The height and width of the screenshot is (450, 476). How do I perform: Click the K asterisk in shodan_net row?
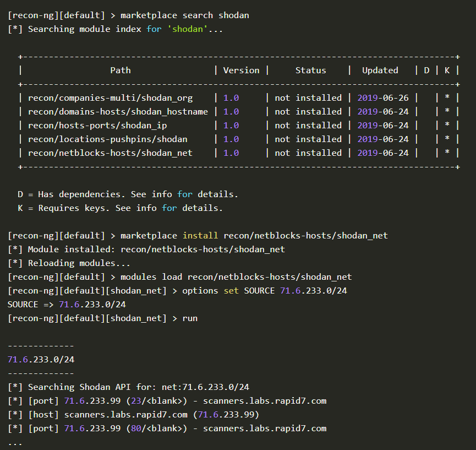pos(447,152)
